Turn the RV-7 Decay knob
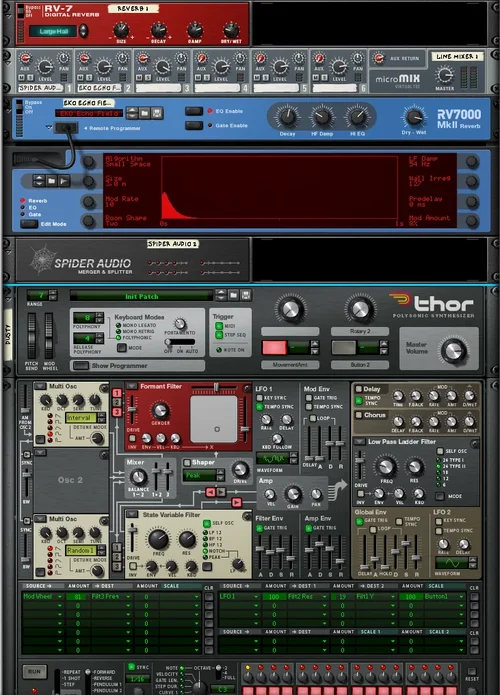This screenshot has width=500, height=695. click(x=158, y=31)
